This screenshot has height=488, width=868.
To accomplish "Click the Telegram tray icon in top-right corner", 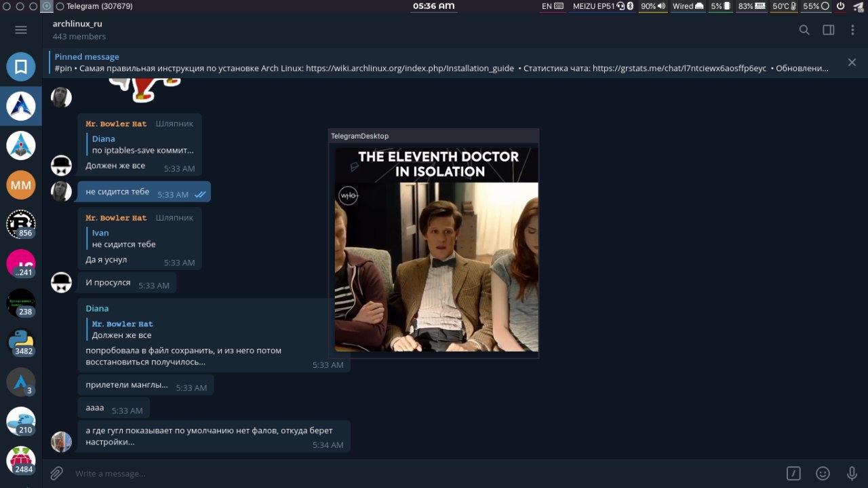I will 859,6.
